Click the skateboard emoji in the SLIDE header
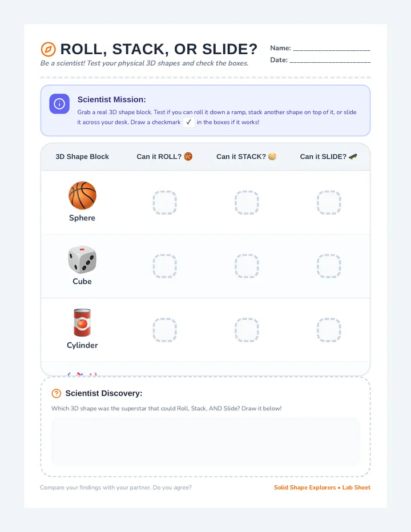411x532 pixels. (x=353, y=156)
